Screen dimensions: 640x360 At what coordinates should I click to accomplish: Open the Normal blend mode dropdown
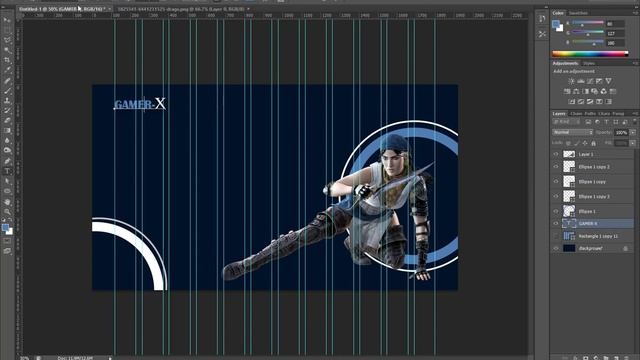[x=573, y=132]
